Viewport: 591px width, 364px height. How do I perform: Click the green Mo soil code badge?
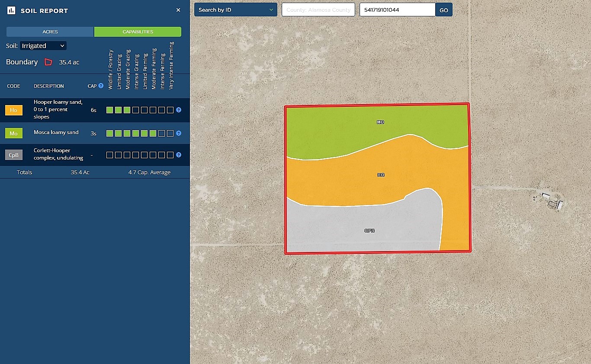14,133
